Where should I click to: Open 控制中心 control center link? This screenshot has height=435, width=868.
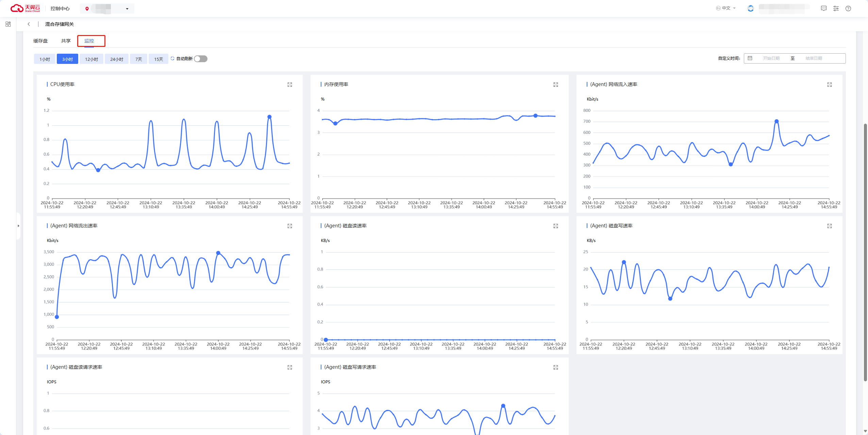point(60,8)
